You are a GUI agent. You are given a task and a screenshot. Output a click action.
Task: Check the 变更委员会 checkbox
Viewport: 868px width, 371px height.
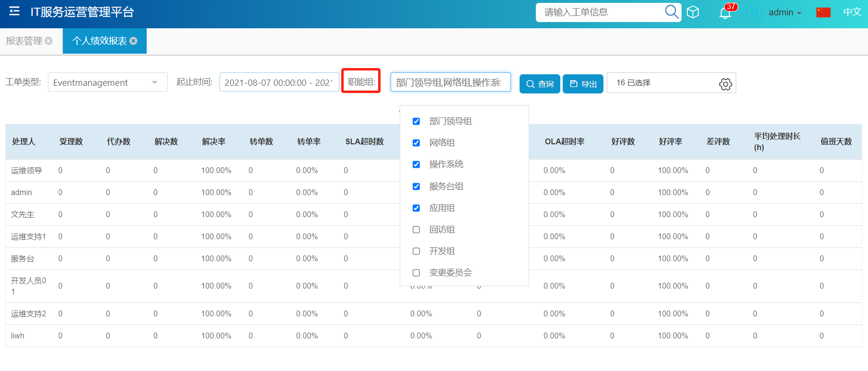(416, 273)
